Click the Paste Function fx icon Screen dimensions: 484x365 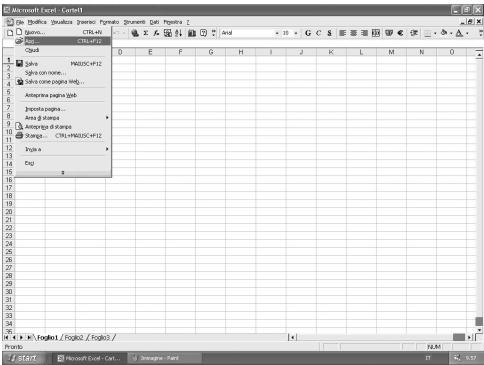[x=156, y=33]
